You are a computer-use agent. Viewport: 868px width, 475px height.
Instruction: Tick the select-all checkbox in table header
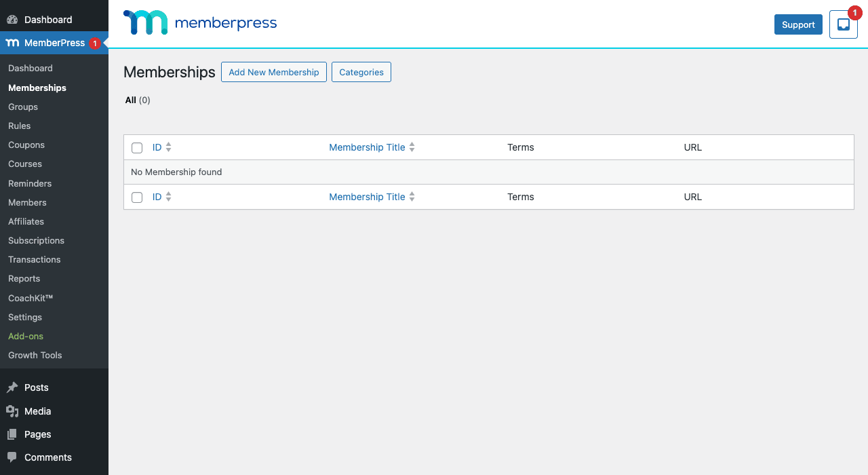pyautogui.click(x=137, y=148)
